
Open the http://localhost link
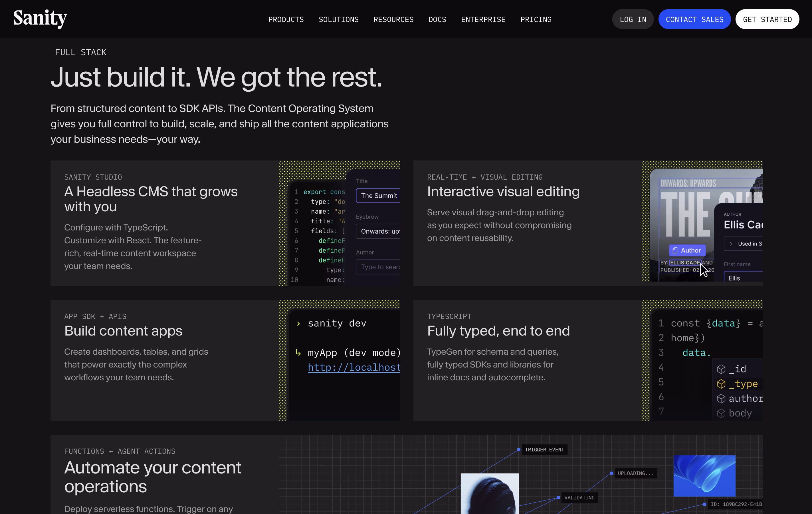coord(354,367)
